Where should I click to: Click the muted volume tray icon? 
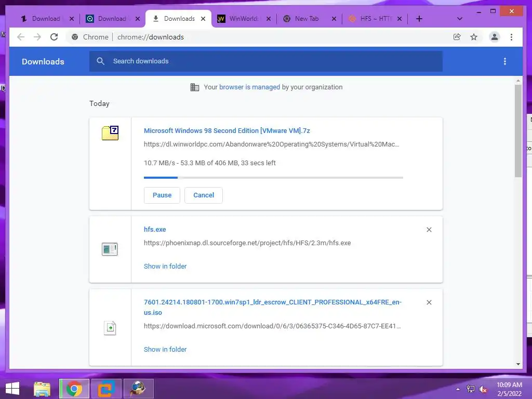[x=483, y=390]
